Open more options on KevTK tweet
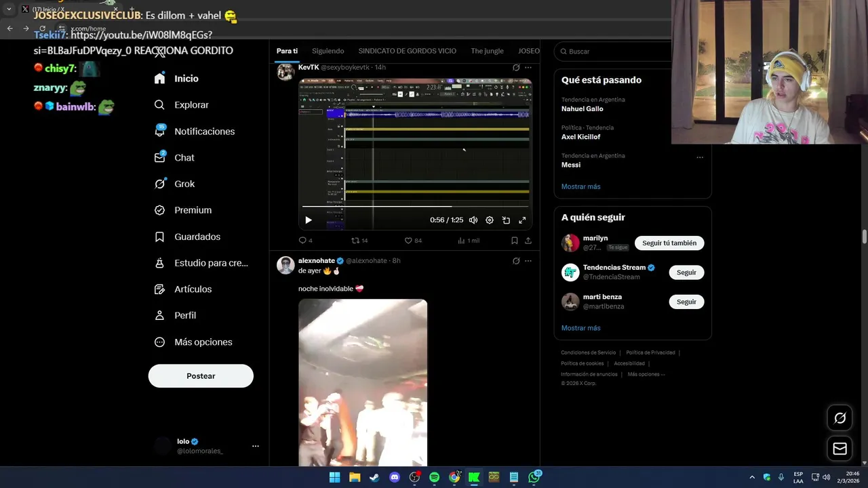Image resolution: width=868 pixels, height=488 pixels. (528, 68)
